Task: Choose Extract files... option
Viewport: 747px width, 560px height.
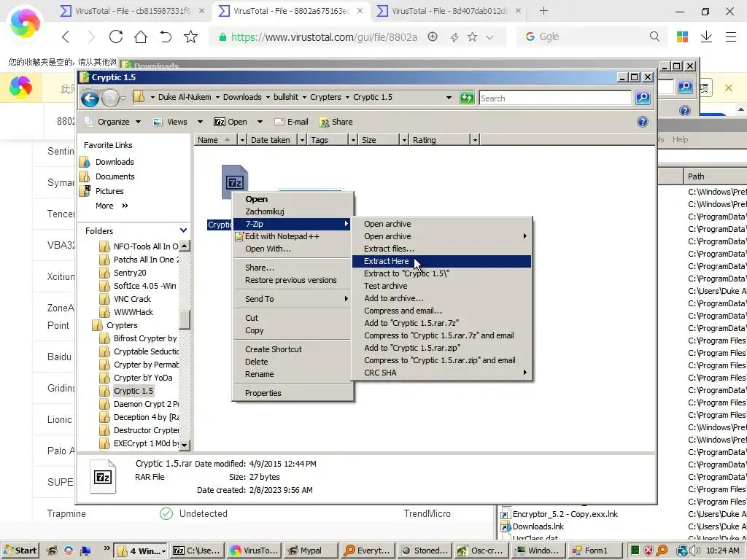Action: [441, 249]
